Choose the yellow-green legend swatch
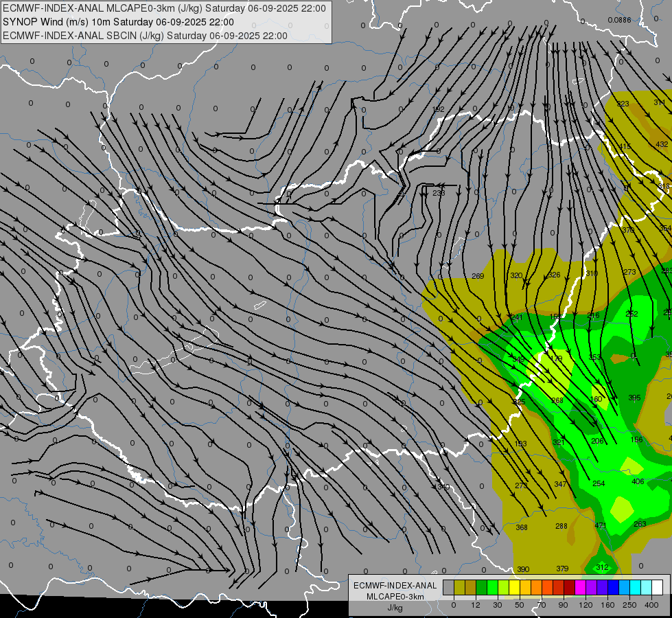Image resolution: width=672 pixels, height=618 pixels. pos(503,587)
